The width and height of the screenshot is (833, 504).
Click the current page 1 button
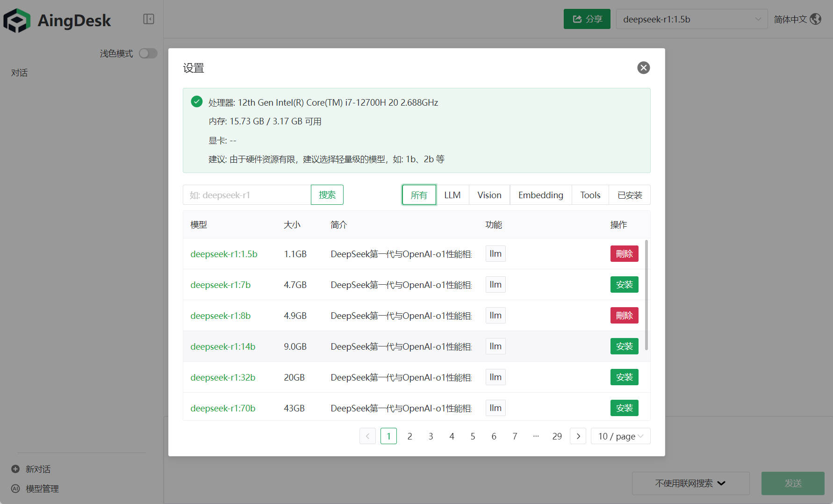(388, 436)
